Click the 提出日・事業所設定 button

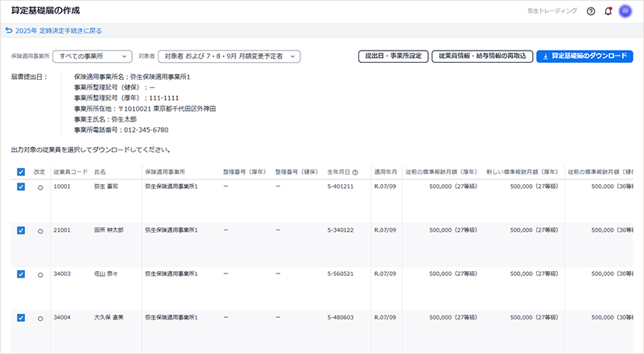pos(392,56)
